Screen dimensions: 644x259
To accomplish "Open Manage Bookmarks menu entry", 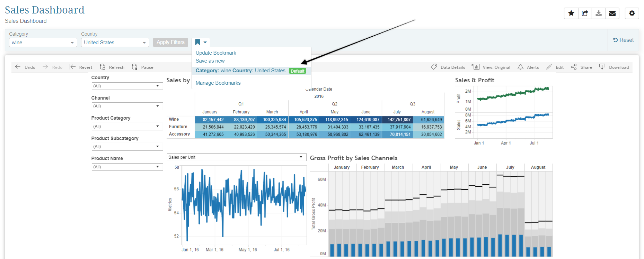I will coord(218,83).
